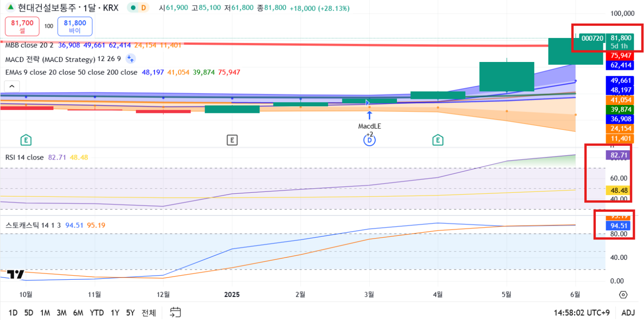Select the 6M time range

(78, 313)
